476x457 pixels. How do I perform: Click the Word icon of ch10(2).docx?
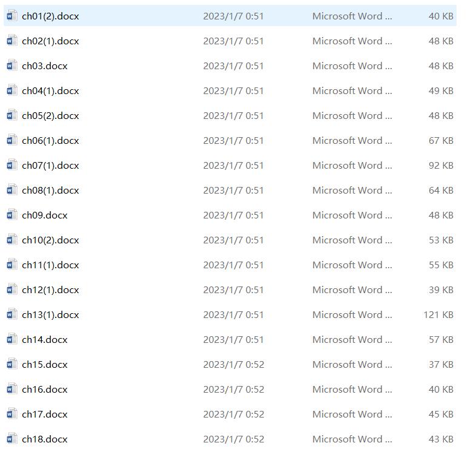pos(12,240)
